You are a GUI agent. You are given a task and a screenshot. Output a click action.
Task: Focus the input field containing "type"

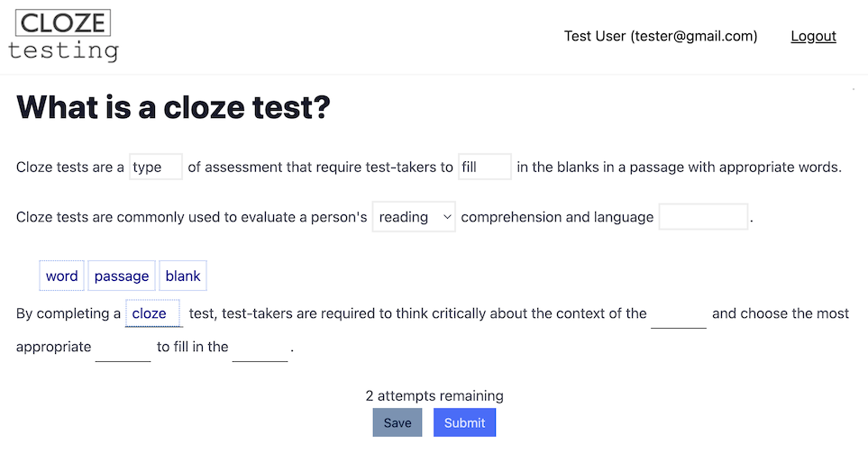coord(156,167)
